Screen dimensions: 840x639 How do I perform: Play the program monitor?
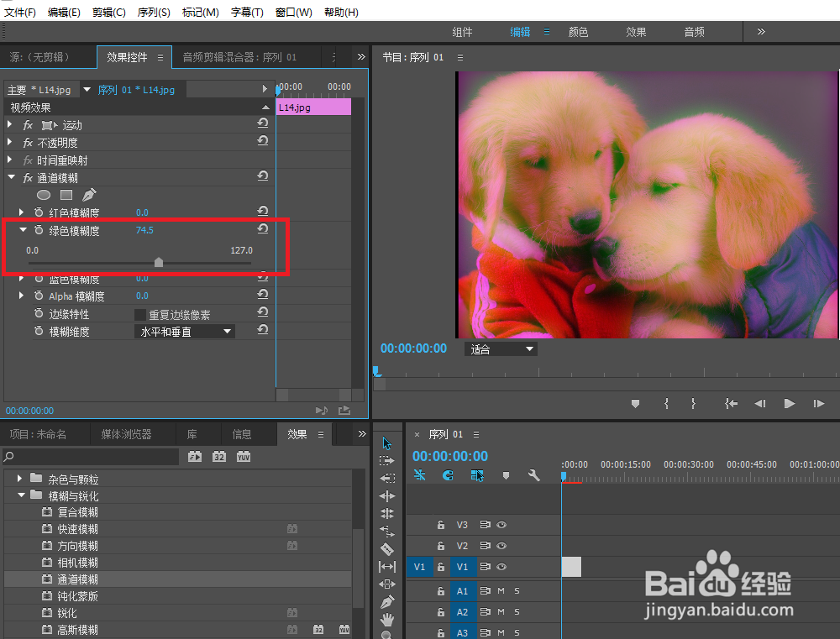(789, 403)
